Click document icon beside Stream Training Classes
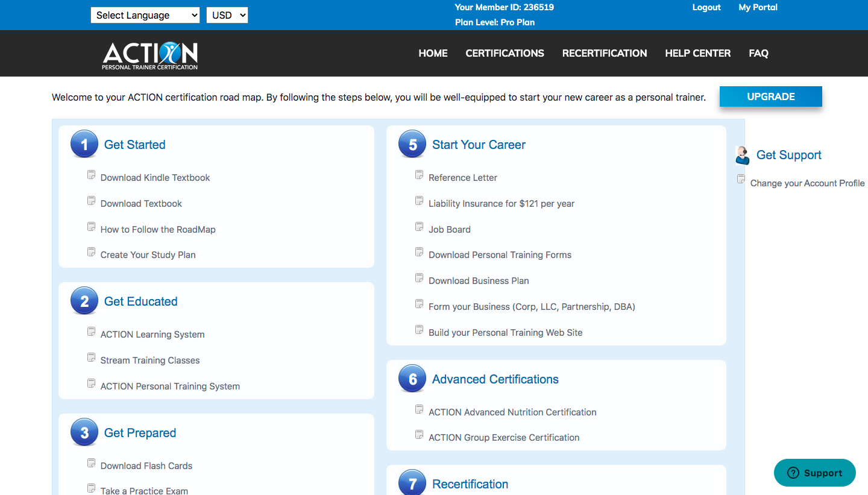Screen dimensions: 868x495 tap(91, 358)
